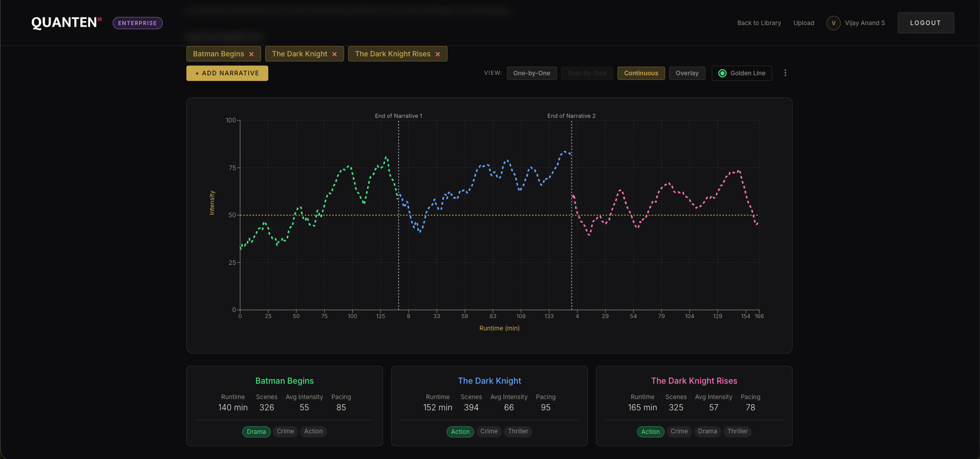Viewport: 980px width, 459px height.
Task: Click the Action tag under The Dark Knight
Action: point(460,432)
